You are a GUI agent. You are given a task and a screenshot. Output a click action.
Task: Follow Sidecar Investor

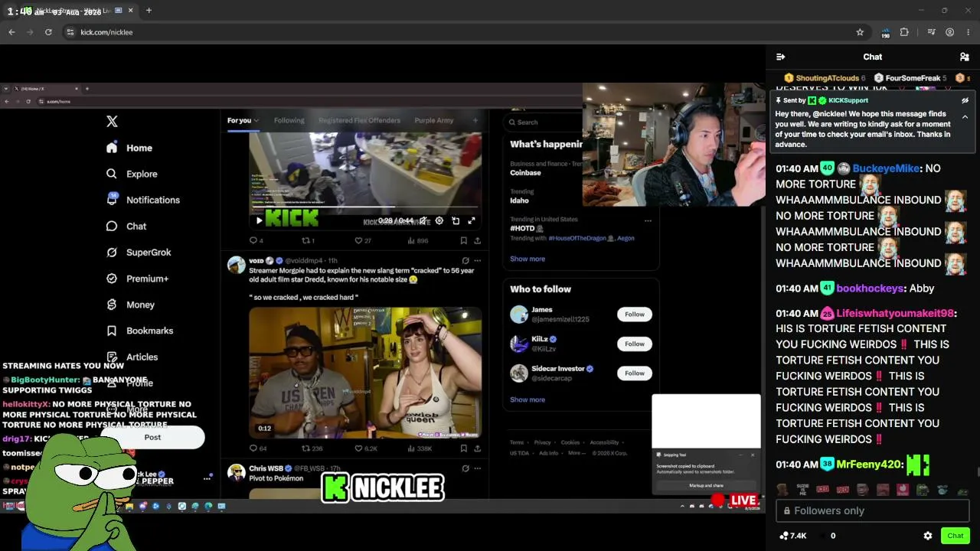pyautogui.click(x=635, y=373)
